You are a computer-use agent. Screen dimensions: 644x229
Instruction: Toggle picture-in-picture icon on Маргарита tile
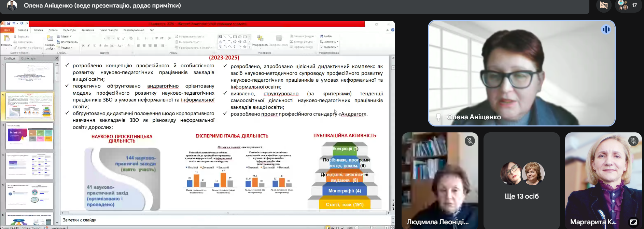(x=633, y=222)
